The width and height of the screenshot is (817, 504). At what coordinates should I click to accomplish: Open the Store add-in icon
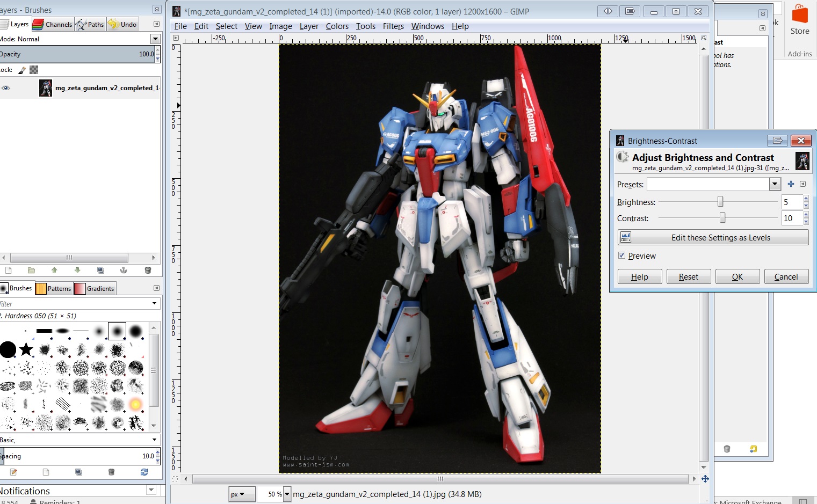click(800, 20)
